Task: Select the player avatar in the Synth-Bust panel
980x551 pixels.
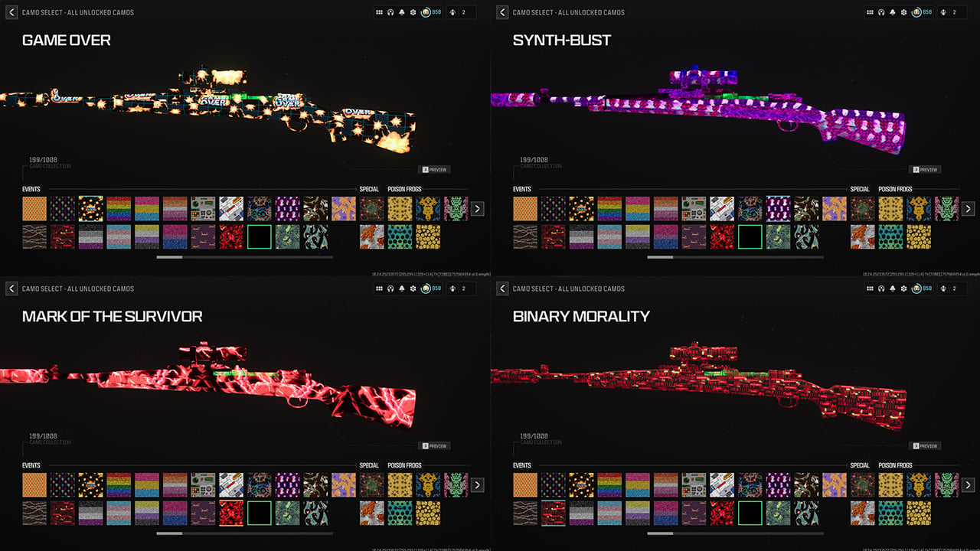Action: coord(917,12)
